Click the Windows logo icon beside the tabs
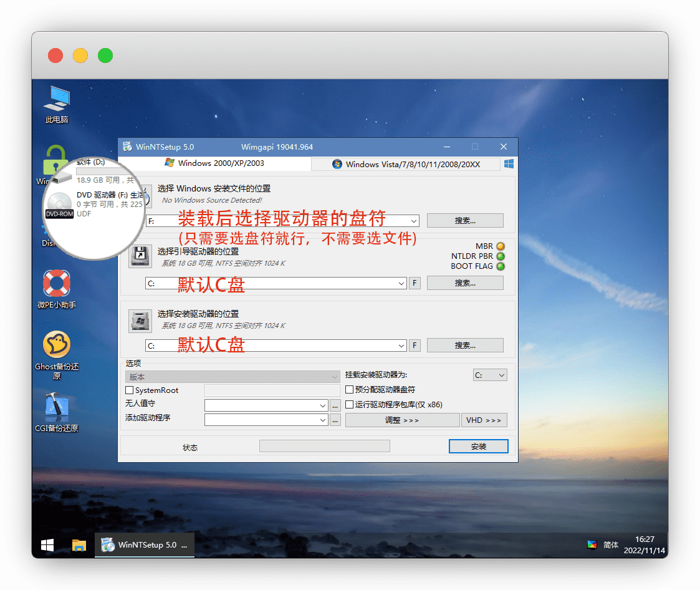The image size is (700, 590). (509, 164)
